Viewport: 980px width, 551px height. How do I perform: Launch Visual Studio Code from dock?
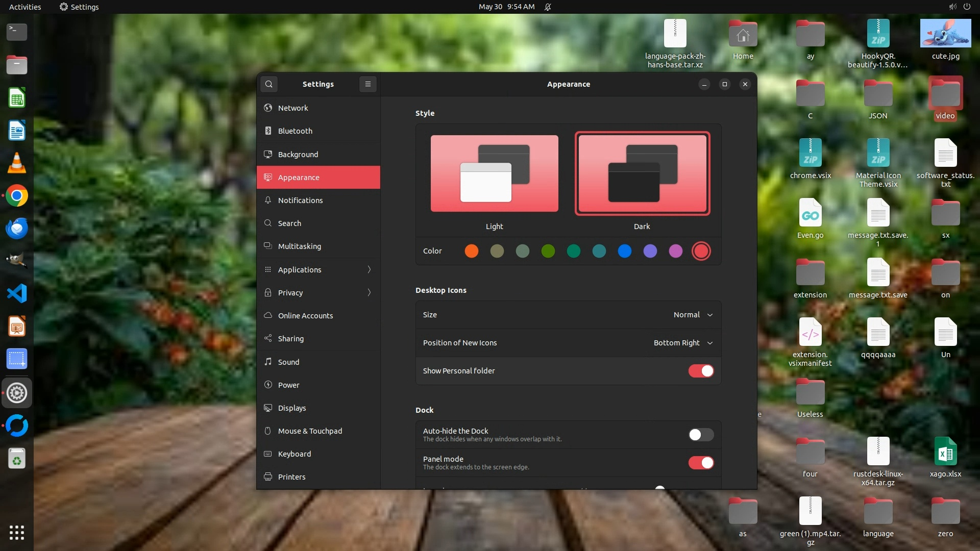coord(17,293)
